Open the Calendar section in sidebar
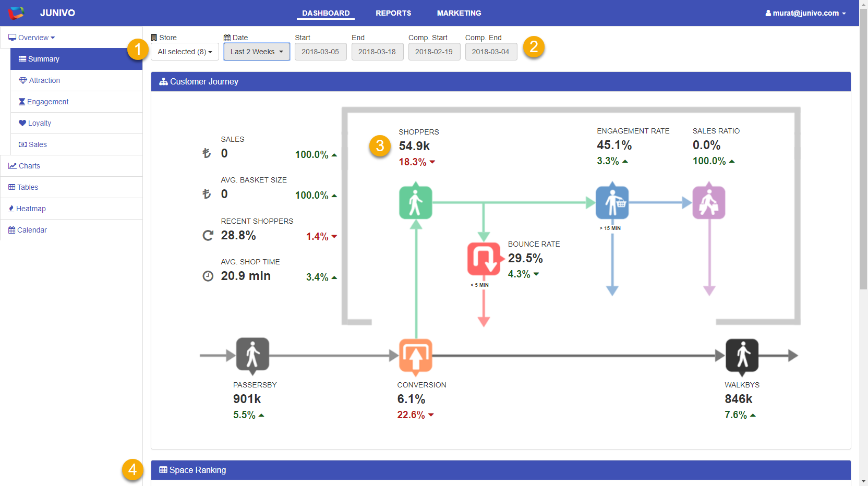This screenshot has width=868, height=486. (32, 230)
